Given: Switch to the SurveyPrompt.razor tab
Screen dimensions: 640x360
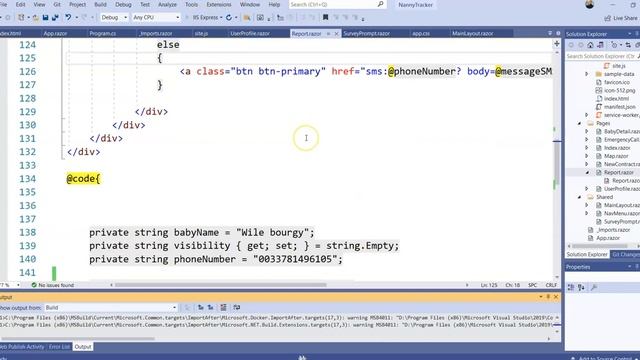Looking at the screenshot, I should [366, 33].
